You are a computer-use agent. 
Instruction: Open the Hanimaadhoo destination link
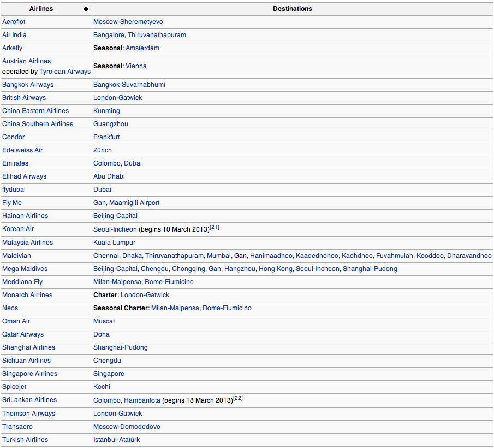click(271, 256)
